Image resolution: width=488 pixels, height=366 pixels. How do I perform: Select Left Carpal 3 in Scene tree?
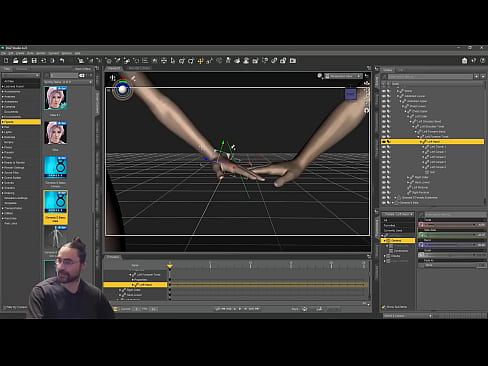(437, 162)
